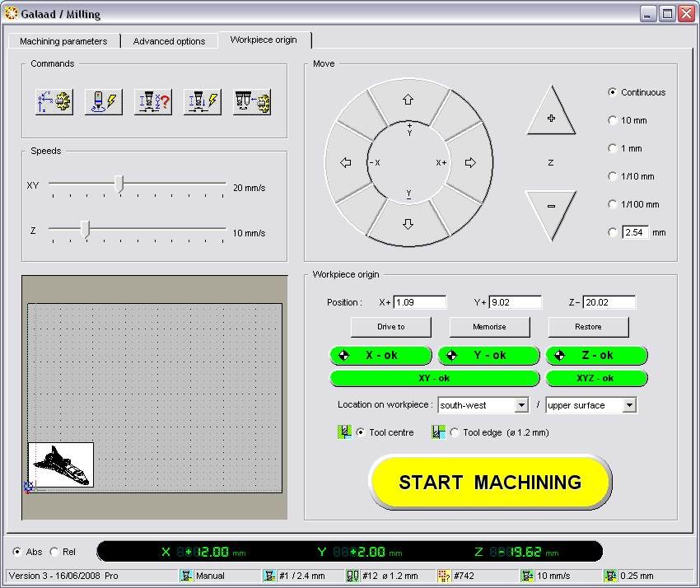Click the axes-and-gear machine settings command icon

click(54, 102)
